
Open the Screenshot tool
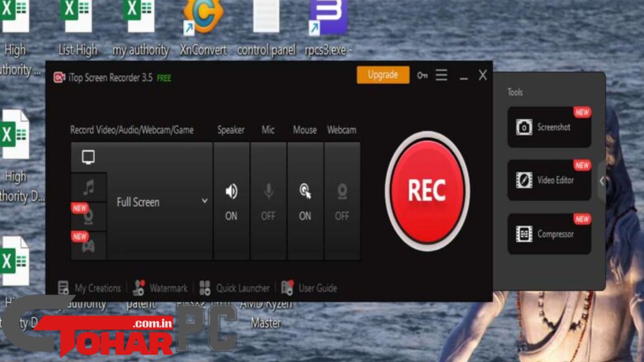pos(549,127)
